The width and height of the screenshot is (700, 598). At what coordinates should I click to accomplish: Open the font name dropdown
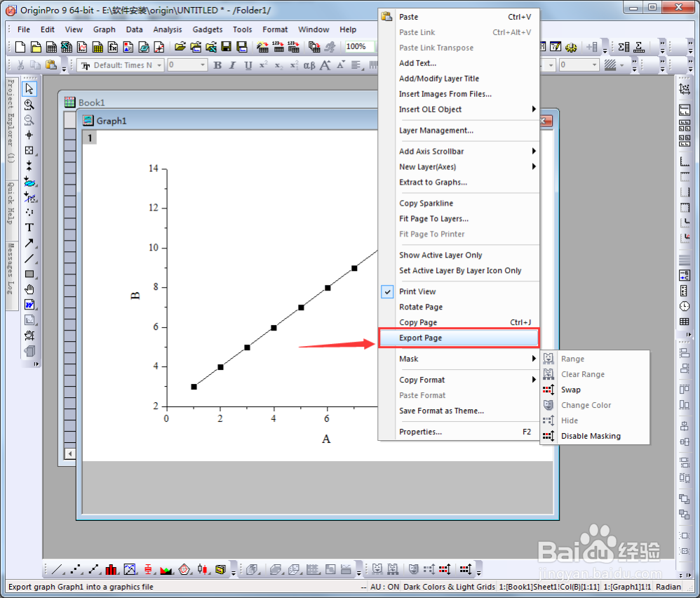(x=159, y=65)
